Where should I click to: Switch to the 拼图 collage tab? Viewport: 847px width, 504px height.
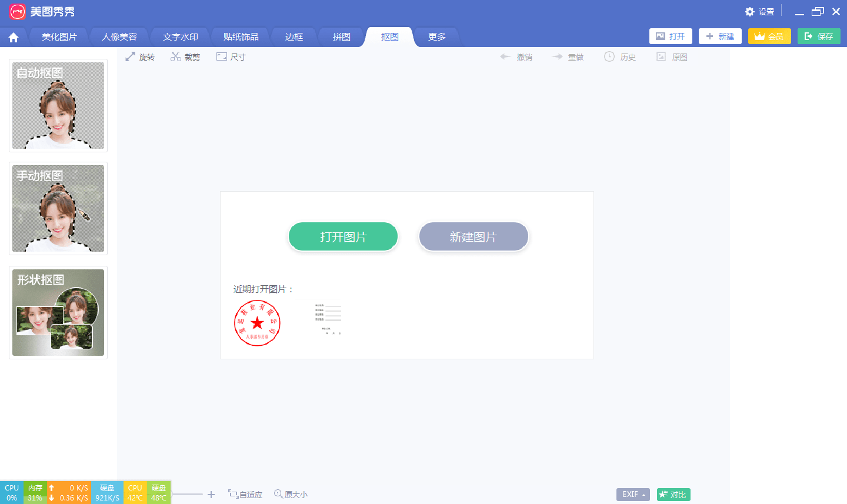[342, 36]
